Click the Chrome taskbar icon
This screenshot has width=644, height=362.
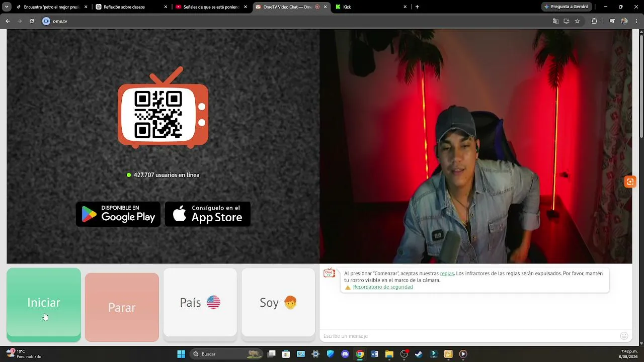tap(360, 354)
